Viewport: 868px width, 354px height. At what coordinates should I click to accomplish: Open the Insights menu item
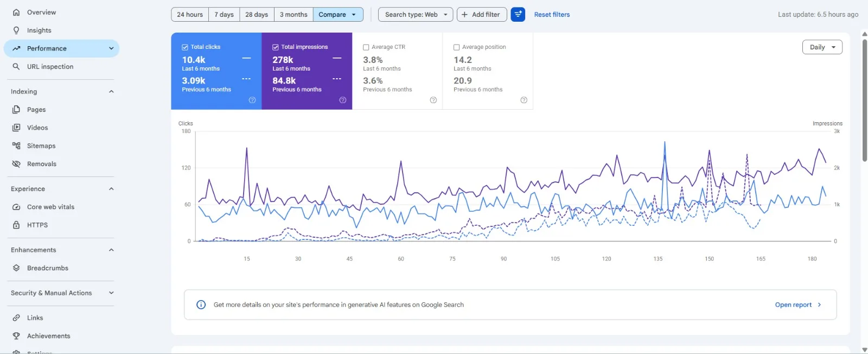pos(61,30)
